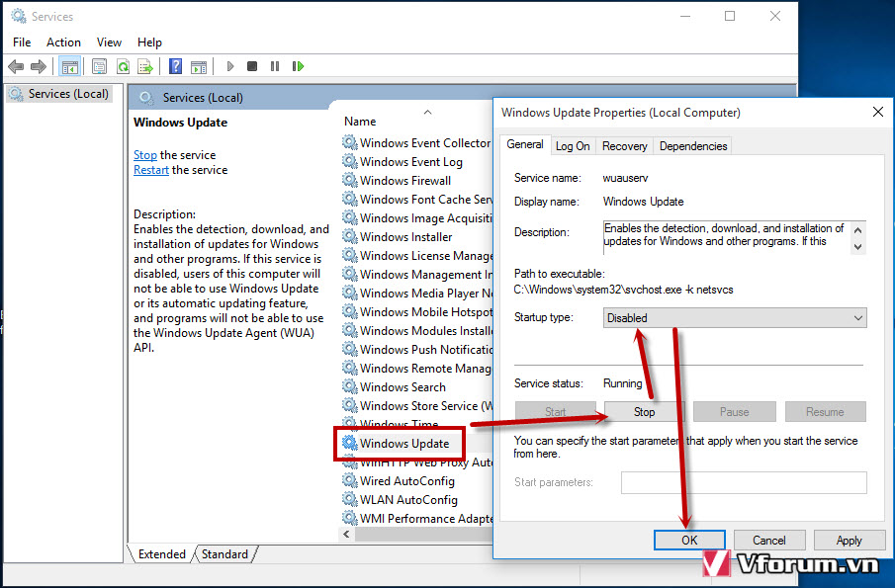The height and width of the screenshot is (588, 895).
Task: Click gear icon of Windows Installer
Action: pyautogui.click(x=350, y=237)
